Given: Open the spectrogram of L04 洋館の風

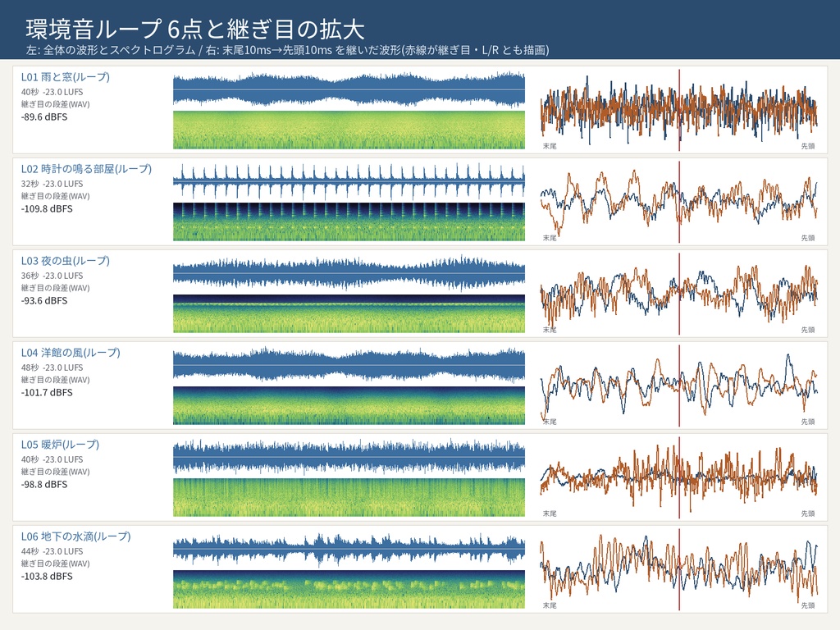Looking at the screenshot, I should point(349,405).
